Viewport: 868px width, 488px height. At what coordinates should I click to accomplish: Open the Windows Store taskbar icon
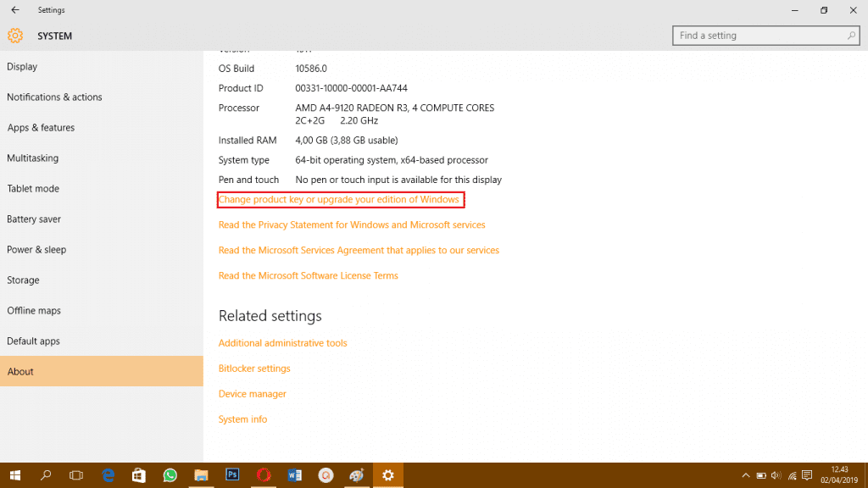coord(138,475)
